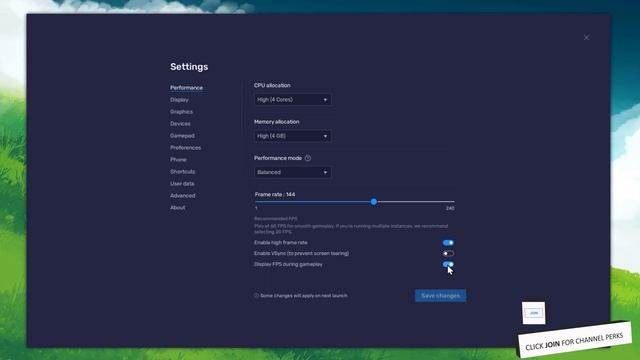Disable the high frame rate toggle
Image resolution: width=640 pixels, height=360 pixels.
(448, 242)
